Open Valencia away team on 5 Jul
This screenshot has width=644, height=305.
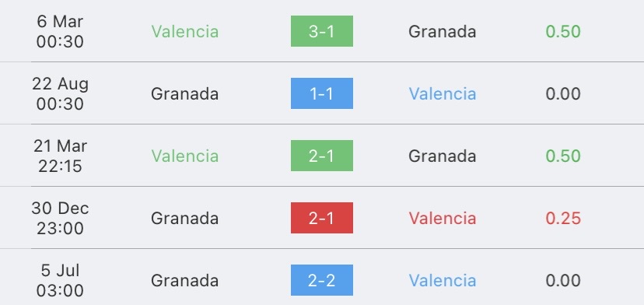(443, 280)
